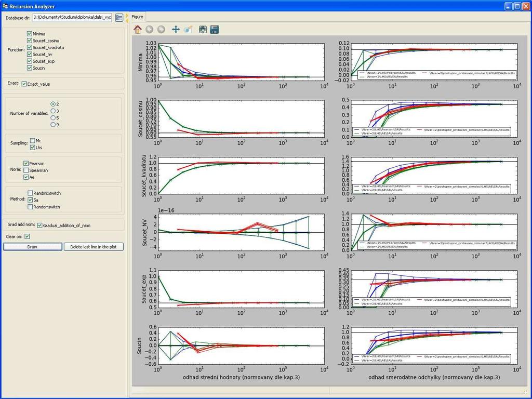This screenshot has width=532, height=399.
Task: Click Delete last line in the plot
Action: click(x=94, y=247)
